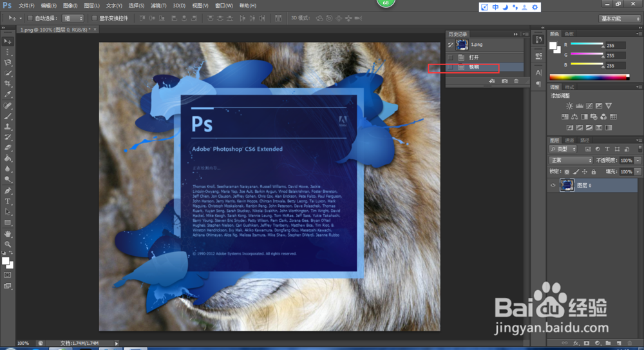Viewport: 644px width, 350px height.
Task: Select the Horizontal Type tool
Action: coord(8,201)
